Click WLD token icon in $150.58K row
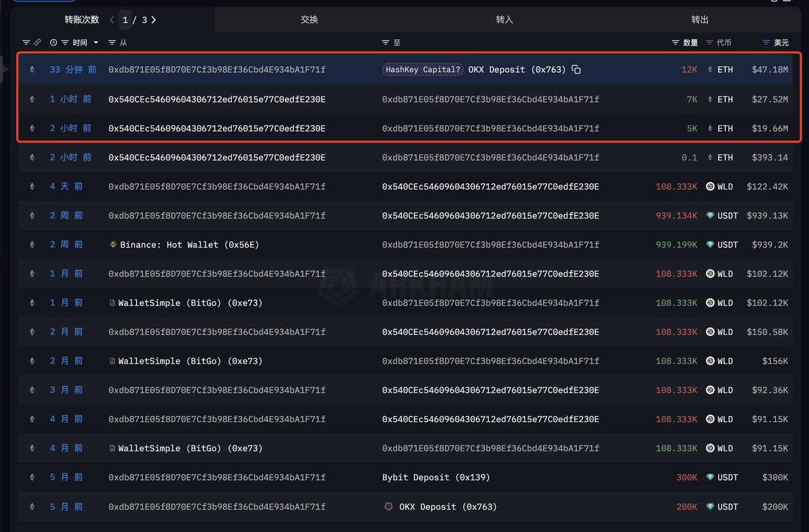 point(710,332)
